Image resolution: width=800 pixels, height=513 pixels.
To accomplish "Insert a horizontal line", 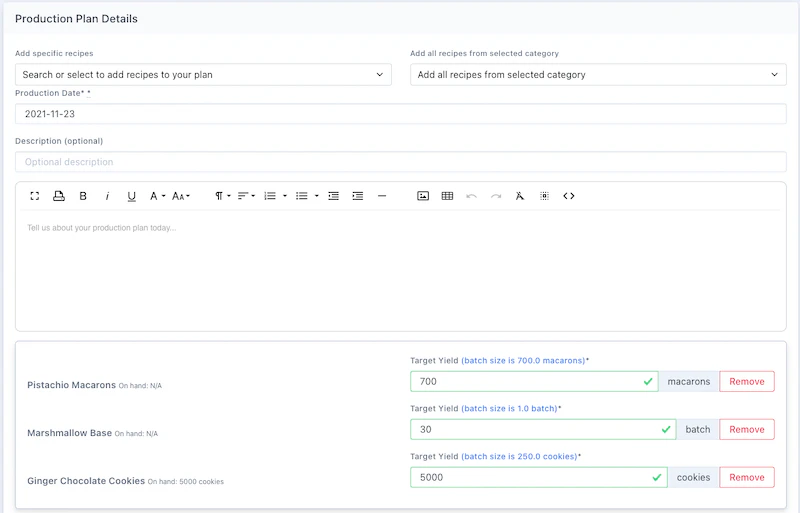I will point(382,196).
